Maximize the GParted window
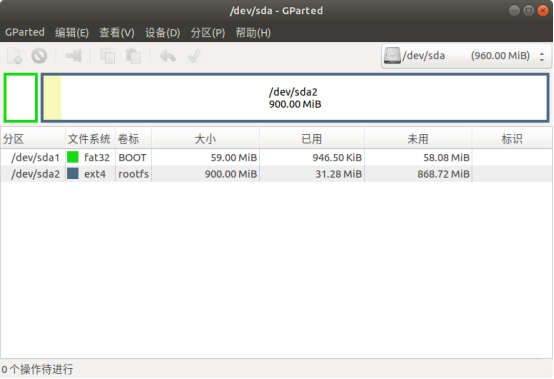This screenshot has width=554, height=379. point(528,11)
